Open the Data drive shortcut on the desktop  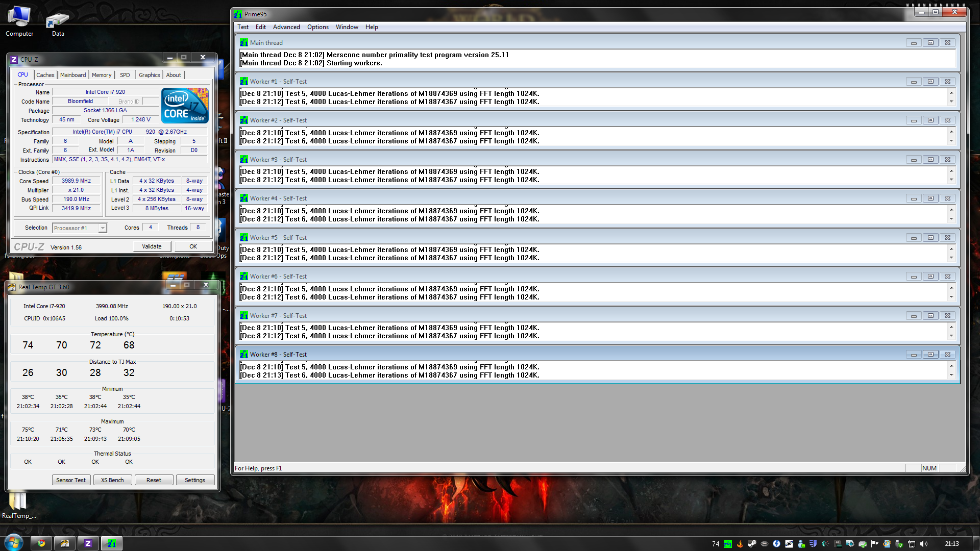(x=58, y=23)
